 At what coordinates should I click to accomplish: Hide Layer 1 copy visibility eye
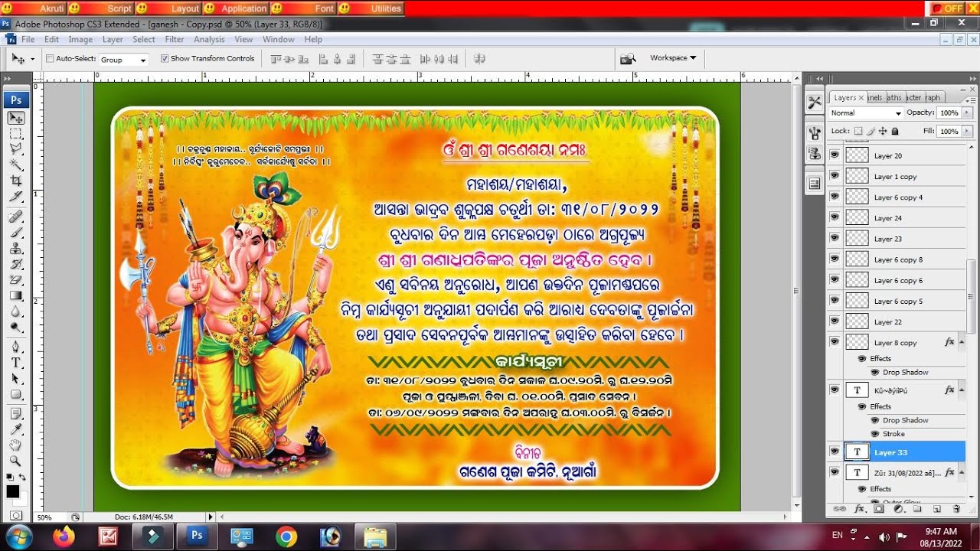point(835,176)
